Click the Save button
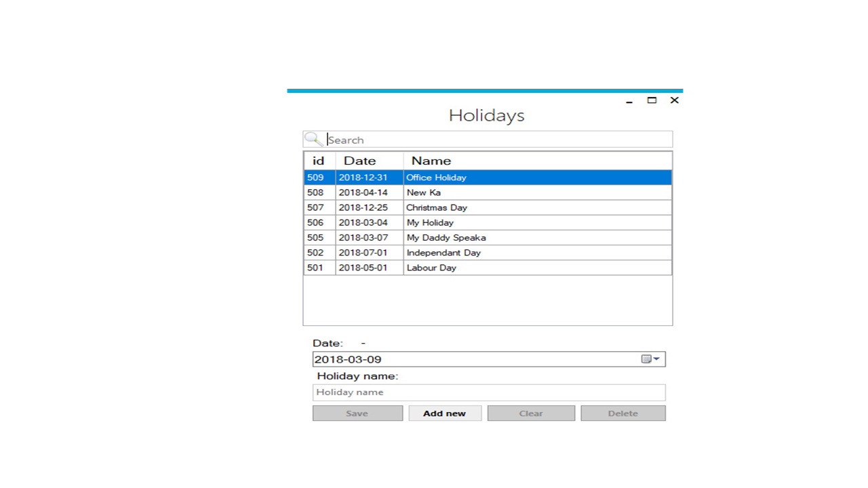 pos(357,413)
